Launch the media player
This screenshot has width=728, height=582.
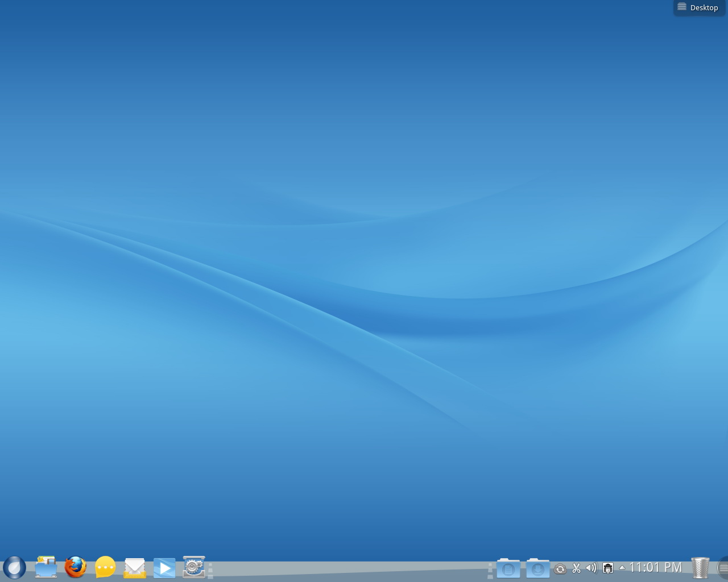164,567
